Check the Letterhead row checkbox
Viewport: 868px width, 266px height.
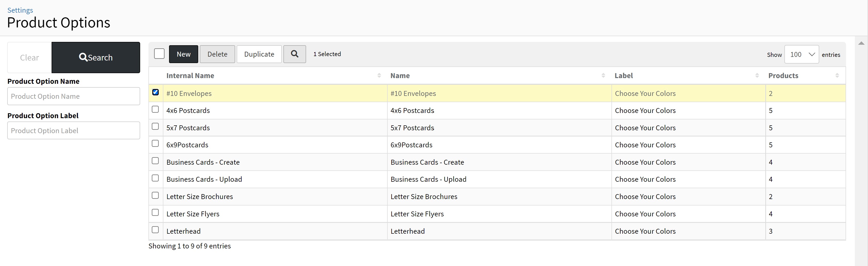pyautogui.click(x=155, y=230)
